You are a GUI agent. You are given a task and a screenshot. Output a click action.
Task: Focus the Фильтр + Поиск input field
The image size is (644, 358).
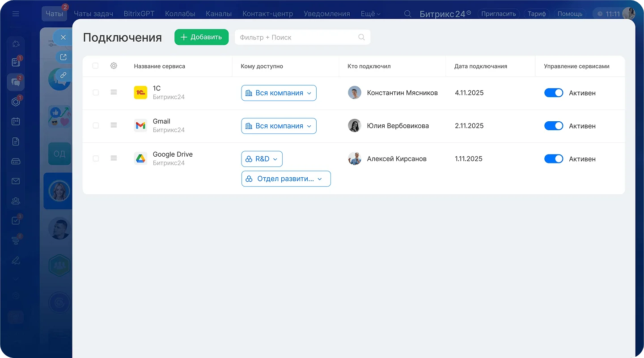[x=295, y=37]
